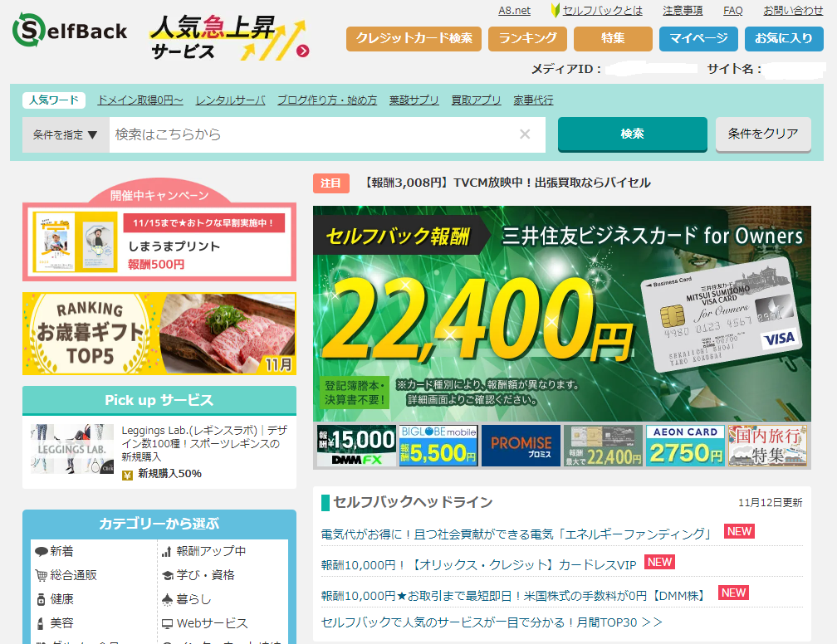Screen dimensions: 837x644
Task: Select the PROMISE プロミス thumbnail
Action: [521, 446]
